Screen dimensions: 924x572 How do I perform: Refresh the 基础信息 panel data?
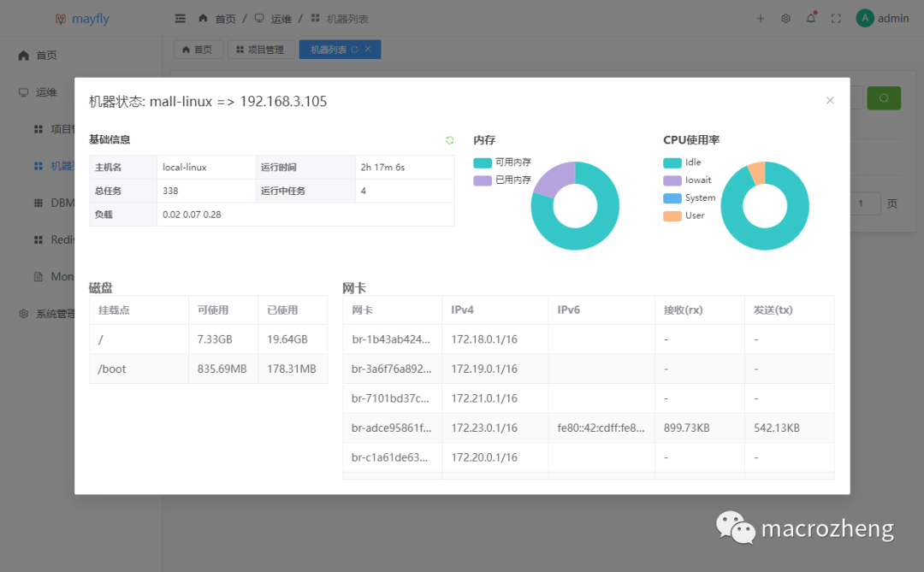pyautogui.click(x=449, y=140)
